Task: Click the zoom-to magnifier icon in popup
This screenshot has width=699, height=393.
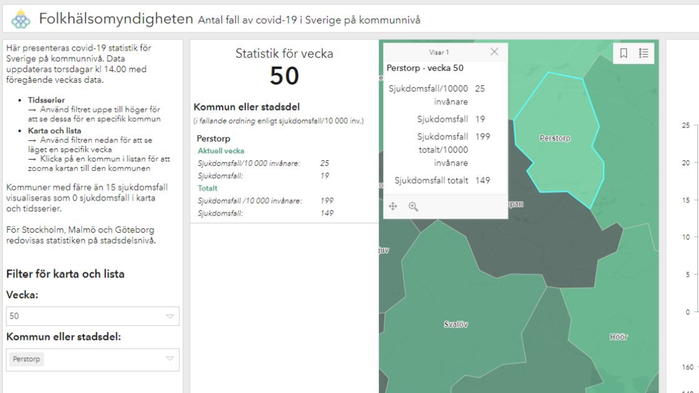Action: [x=413, y=206]
